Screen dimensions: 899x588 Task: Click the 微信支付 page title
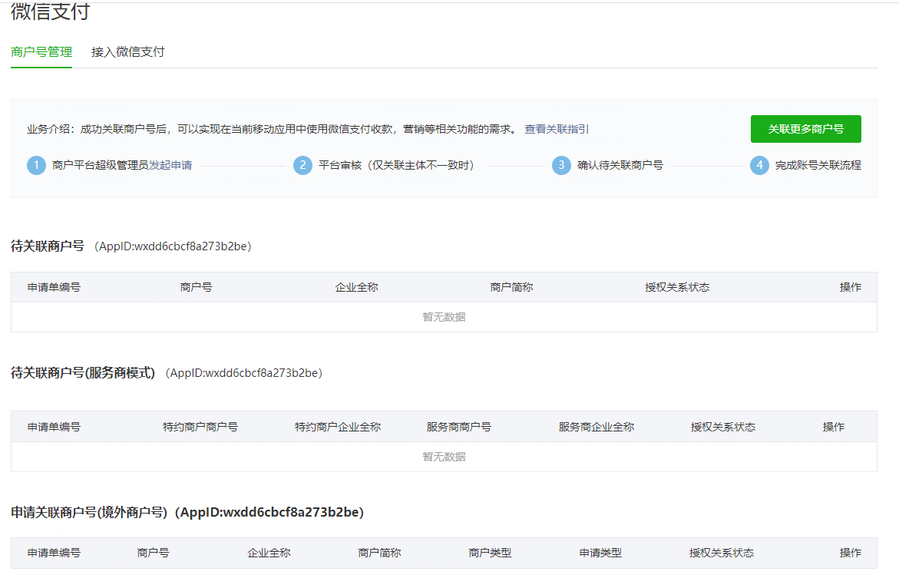pyautogui.click(x=50, y=12)
